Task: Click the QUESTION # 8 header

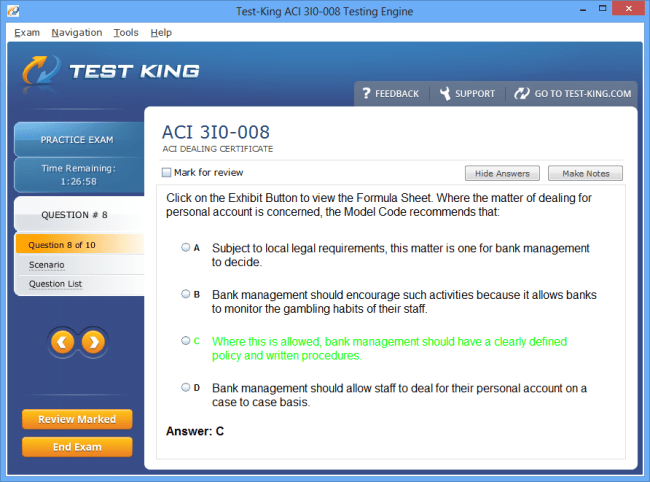Action: 79,215
